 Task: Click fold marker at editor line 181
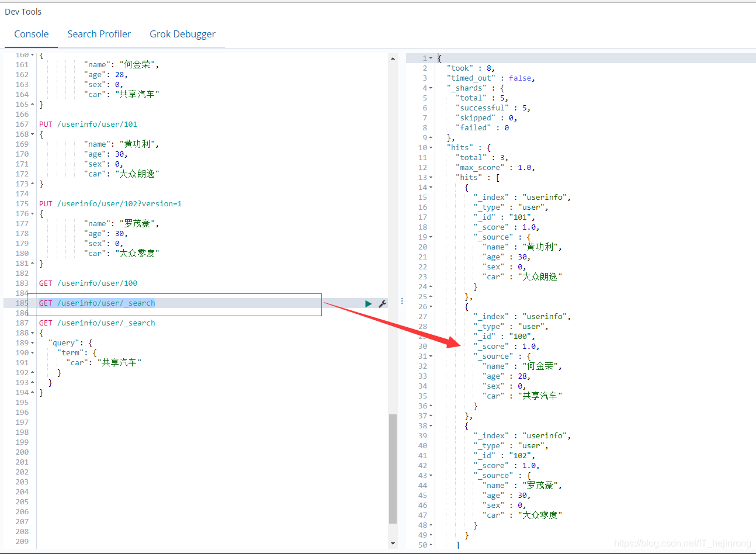pyautogui.click(x=33, y=264)
